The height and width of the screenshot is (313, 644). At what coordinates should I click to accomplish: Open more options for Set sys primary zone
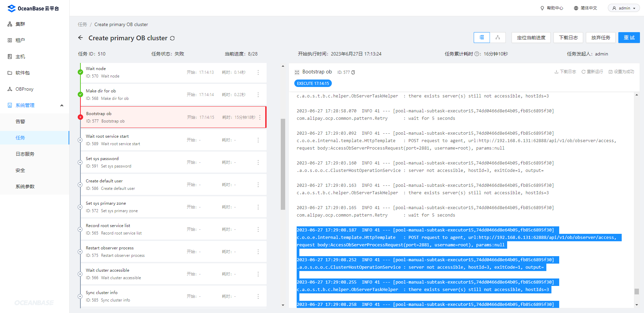click(x=258, y=207)
